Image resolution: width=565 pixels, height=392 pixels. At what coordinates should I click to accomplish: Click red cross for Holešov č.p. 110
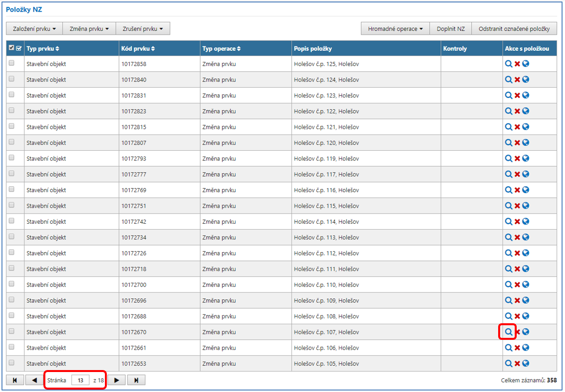[x=517, y=285]
